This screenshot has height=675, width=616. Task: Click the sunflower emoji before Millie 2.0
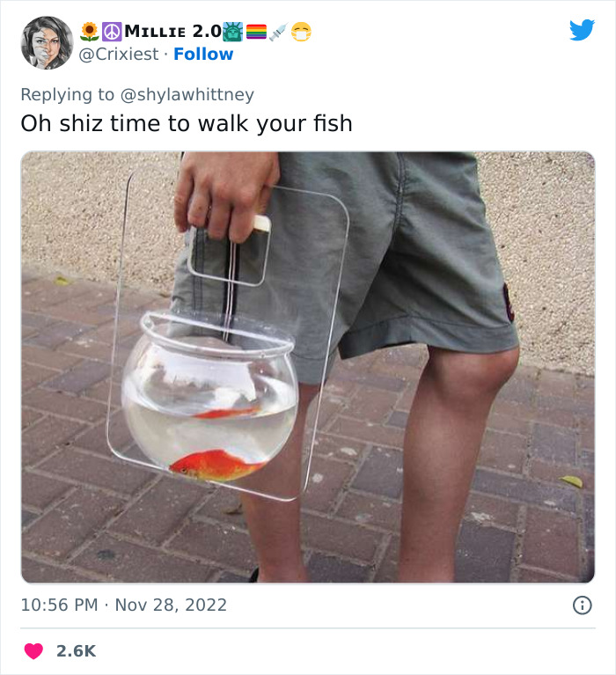90,32
